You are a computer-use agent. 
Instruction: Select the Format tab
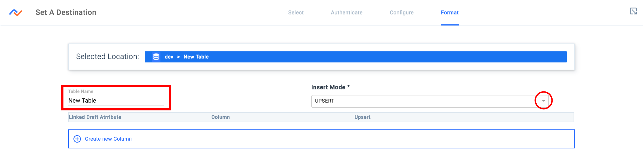[x=450, y=13]
